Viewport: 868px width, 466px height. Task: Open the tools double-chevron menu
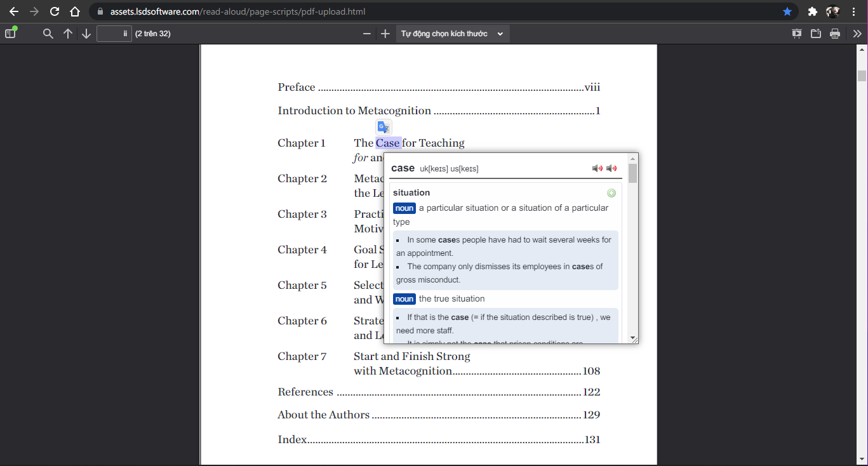[857, 34]
